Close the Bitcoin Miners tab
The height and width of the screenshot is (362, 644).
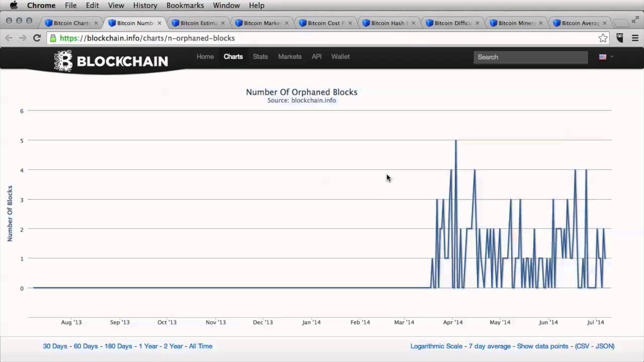click(x=541, y=23)
